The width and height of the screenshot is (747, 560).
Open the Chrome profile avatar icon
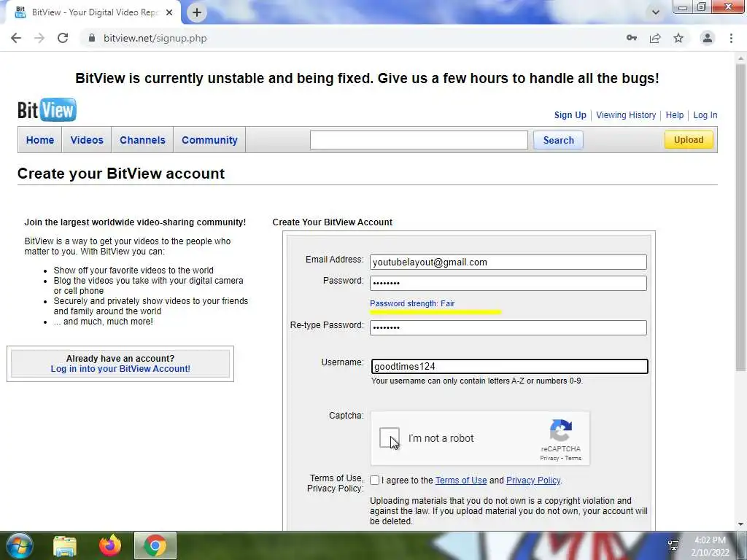(708, 38)
